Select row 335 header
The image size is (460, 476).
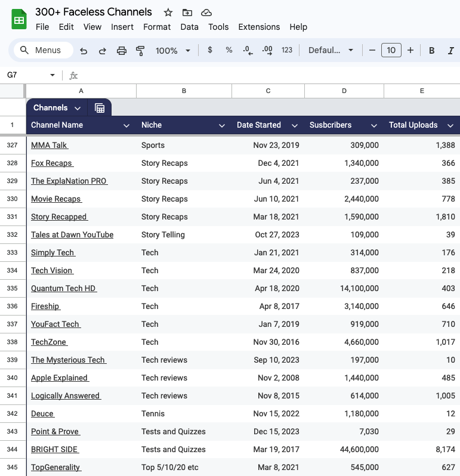coord(13,288)
